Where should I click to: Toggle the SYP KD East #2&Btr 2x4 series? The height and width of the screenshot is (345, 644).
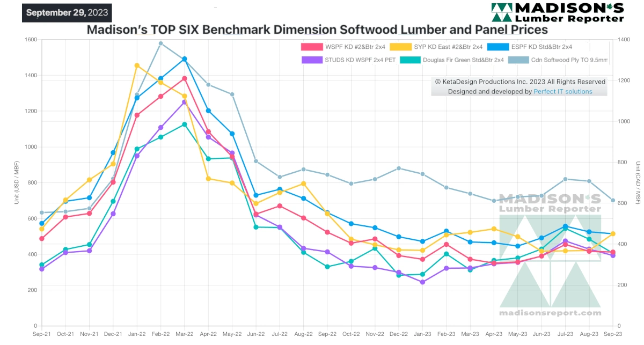[x=436, y=47]
